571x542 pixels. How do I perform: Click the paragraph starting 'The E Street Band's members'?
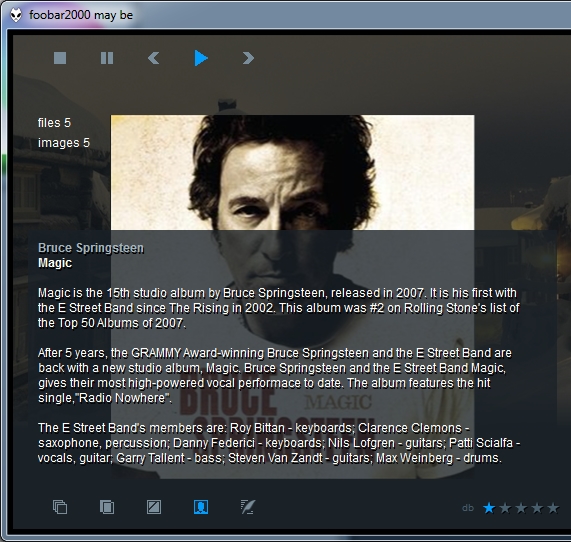click(279, 443)
